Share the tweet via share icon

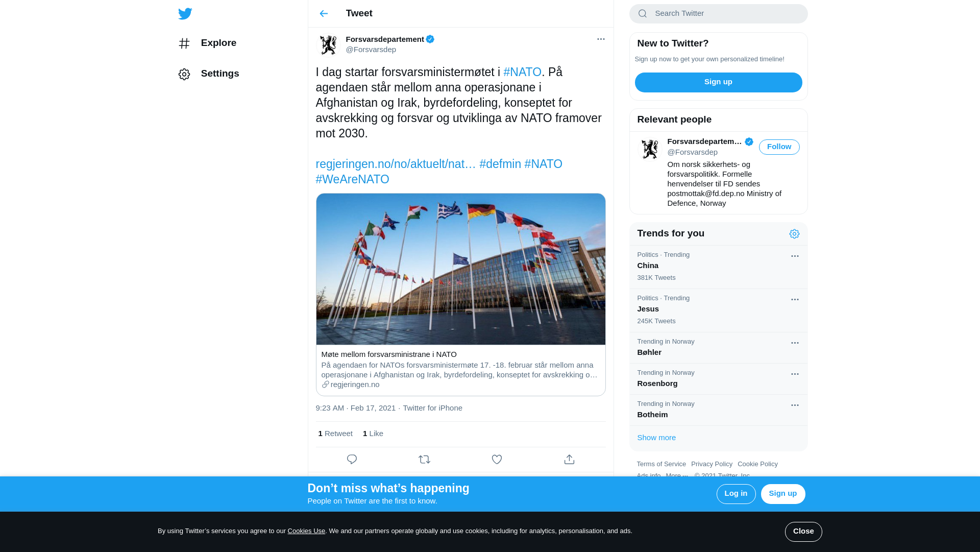(x=569, y=460)
